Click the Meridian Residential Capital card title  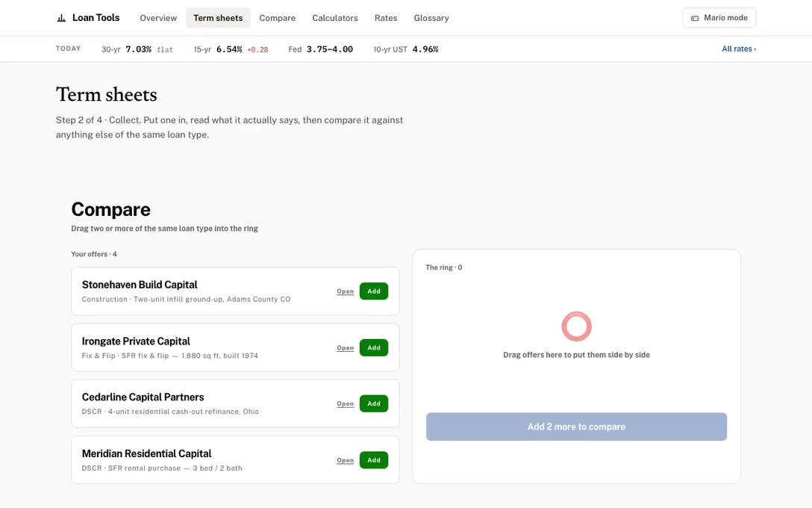146,453
